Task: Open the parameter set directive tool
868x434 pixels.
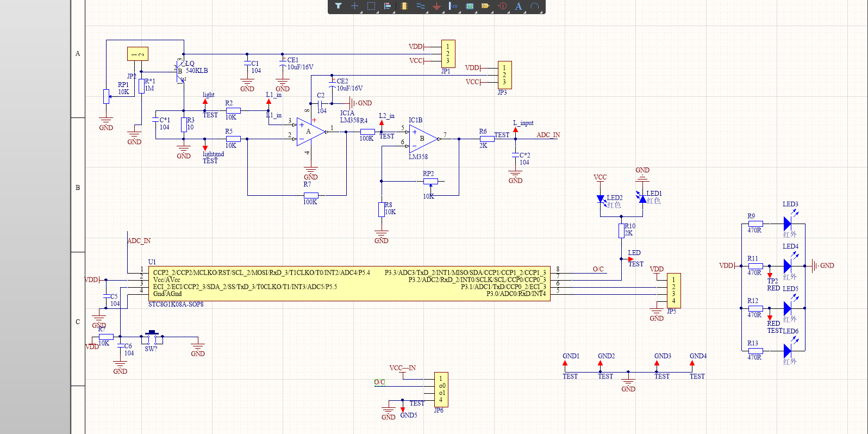Action: click(502, 6)
